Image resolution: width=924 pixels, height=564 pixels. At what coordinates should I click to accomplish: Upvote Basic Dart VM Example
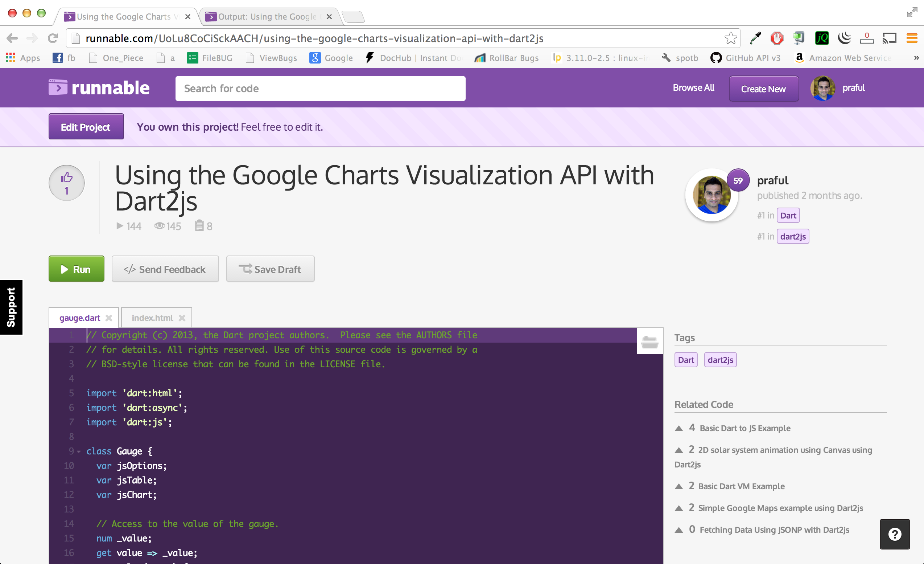pyautogui.click(x=678, y=487)
